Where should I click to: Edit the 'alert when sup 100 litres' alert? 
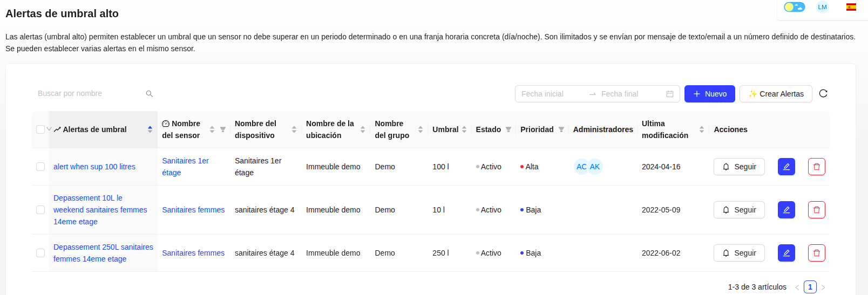786,167
